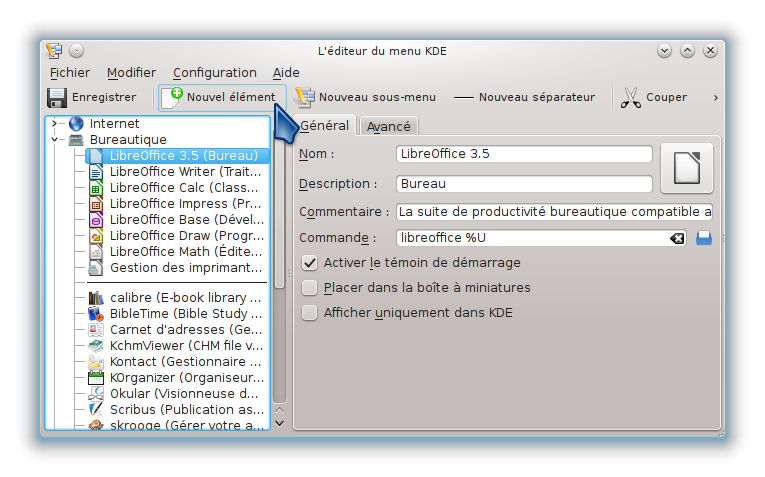Click the LibreOffice Impress icon
Screen dimensions: 765x477
pyautogui.click(x=96, y=204)
